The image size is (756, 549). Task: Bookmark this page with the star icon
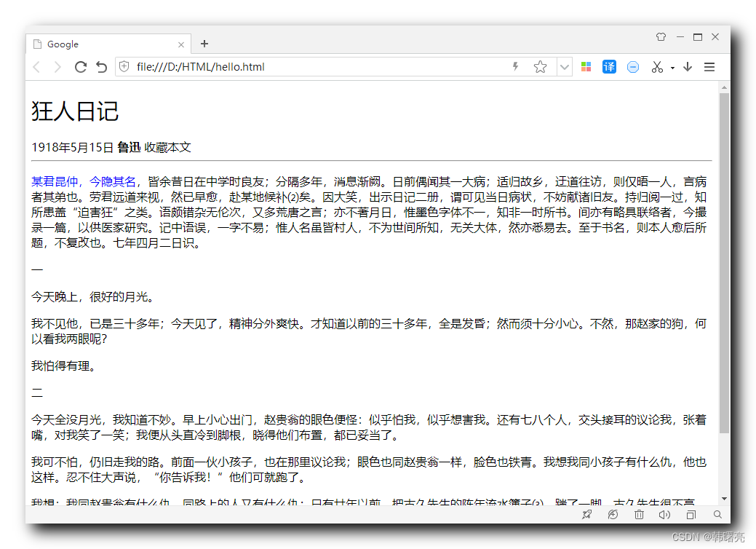click(541, 67)
